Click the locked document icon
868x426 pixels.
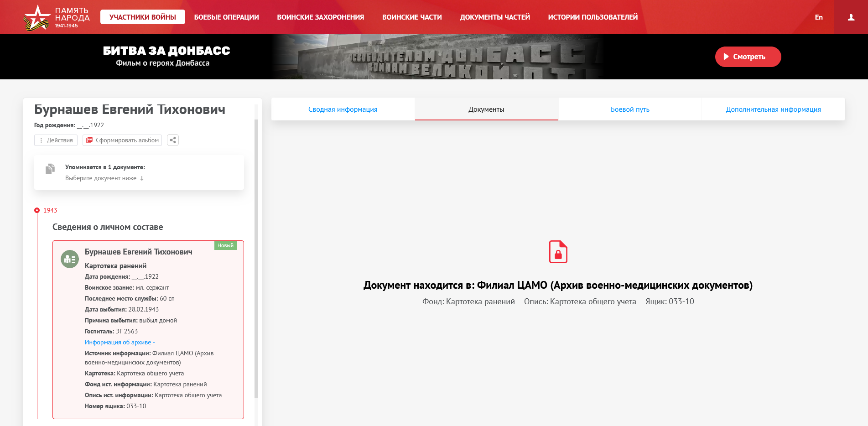558,252
